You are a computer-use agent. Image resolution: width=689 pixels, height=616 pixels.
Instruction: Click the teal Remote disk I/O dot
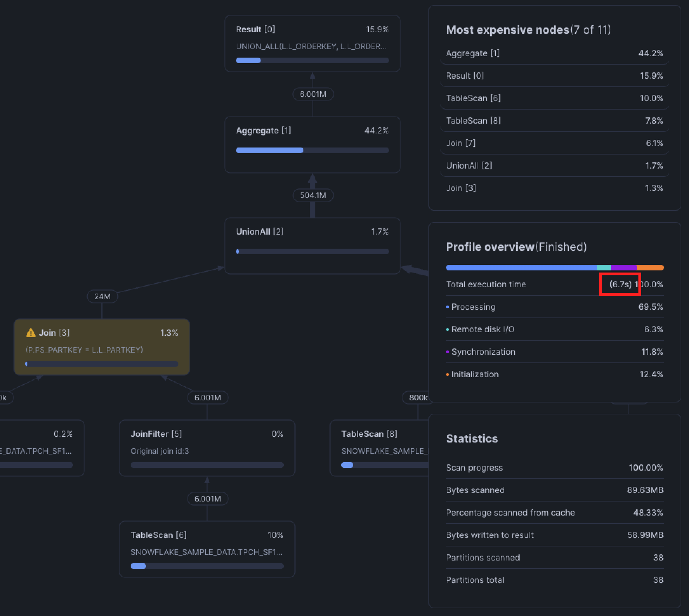[447, 329]
